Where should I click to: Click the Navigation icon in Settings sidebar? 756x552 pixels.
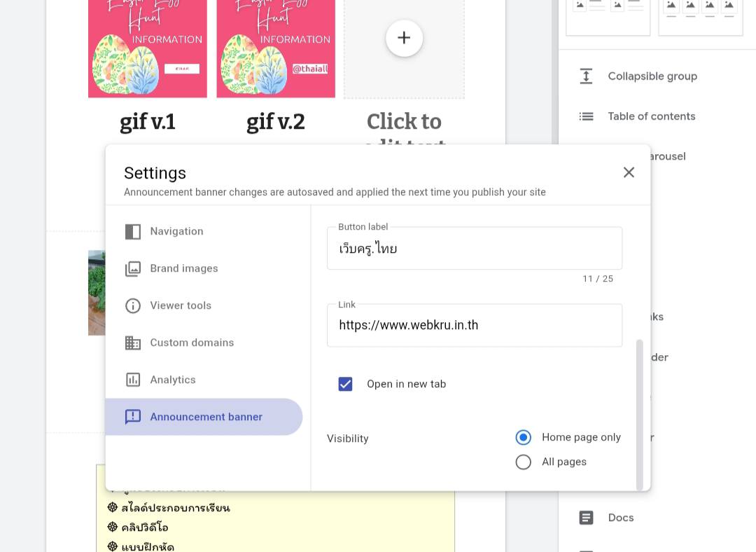click(x=132, y=231)
